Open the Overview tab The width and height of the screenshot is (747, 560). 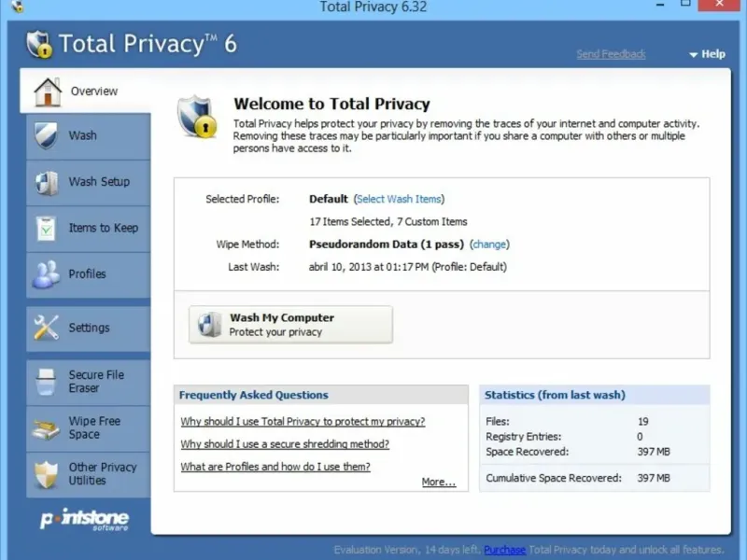86,91
